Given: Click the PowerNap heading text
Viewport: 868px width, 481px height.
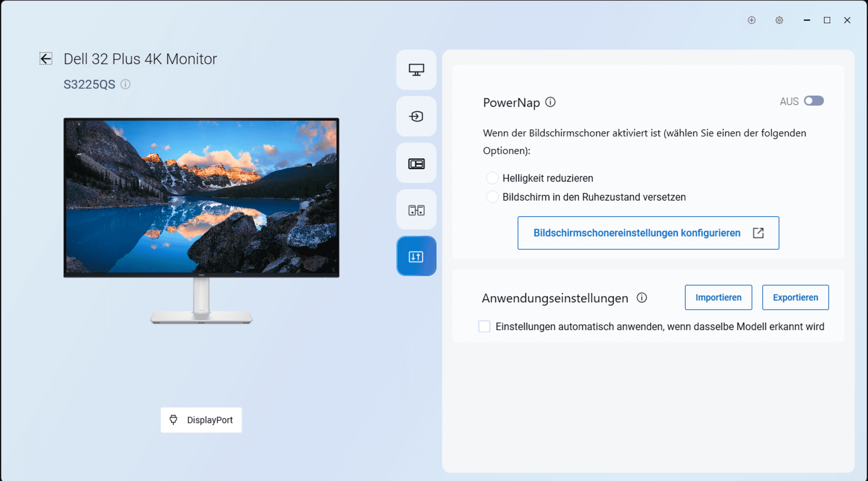Looking at the screenshot, I should (x=511, y=103).
